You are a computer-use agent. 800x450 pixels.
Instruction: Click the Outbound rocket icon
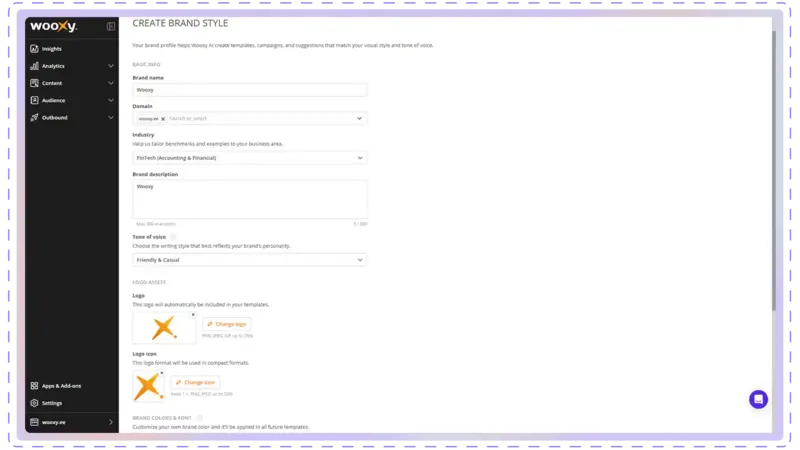(34, 117)
